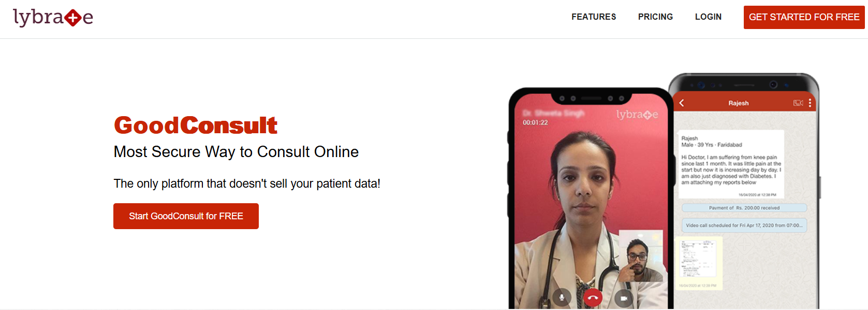868x310 pixels.
Task: Mute the microphone icon on video call
Action: [x=562, y=298]
